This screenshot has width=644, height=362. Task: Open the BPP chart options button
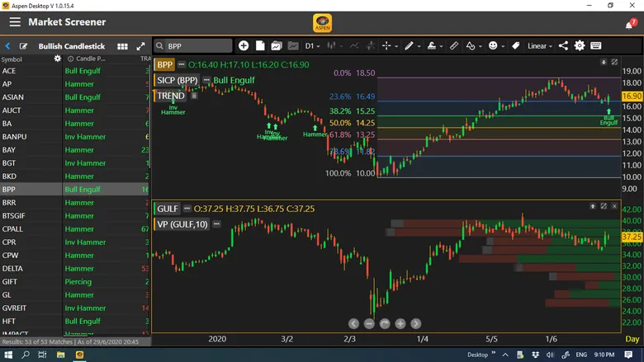point(181,64)
